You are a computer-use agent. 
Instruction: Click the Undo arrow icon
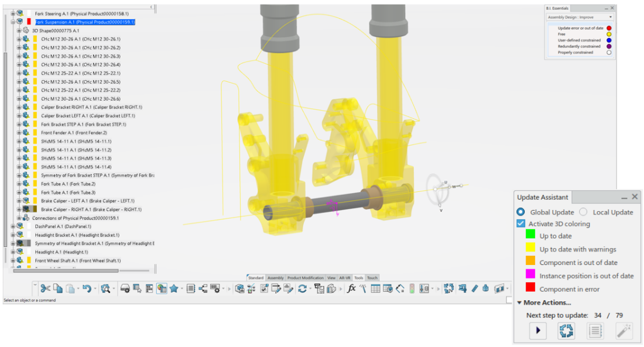tap(86, 288)
